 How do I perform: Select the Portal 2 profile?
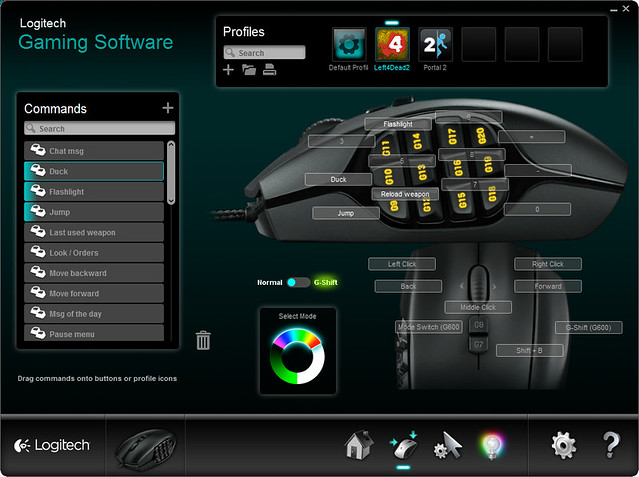click(x=436, y=45)
